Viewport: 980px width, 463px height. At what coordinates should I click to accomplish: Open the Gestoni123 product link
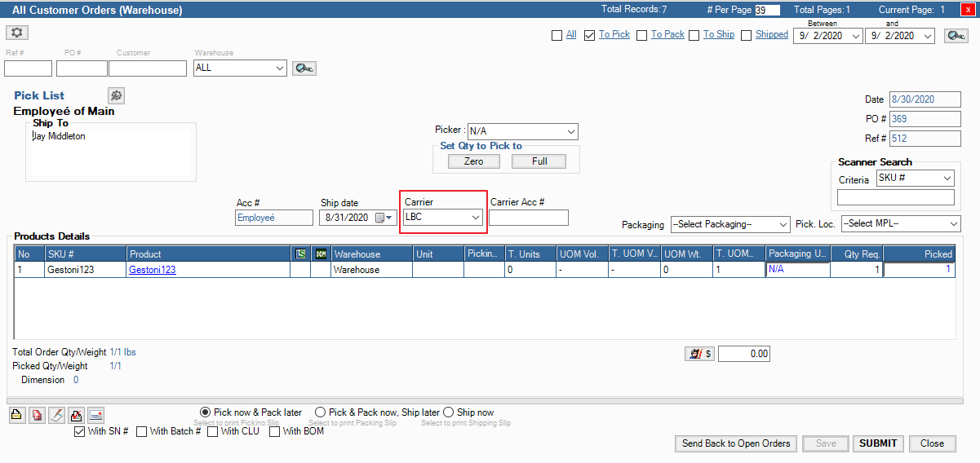pos(153,270)
